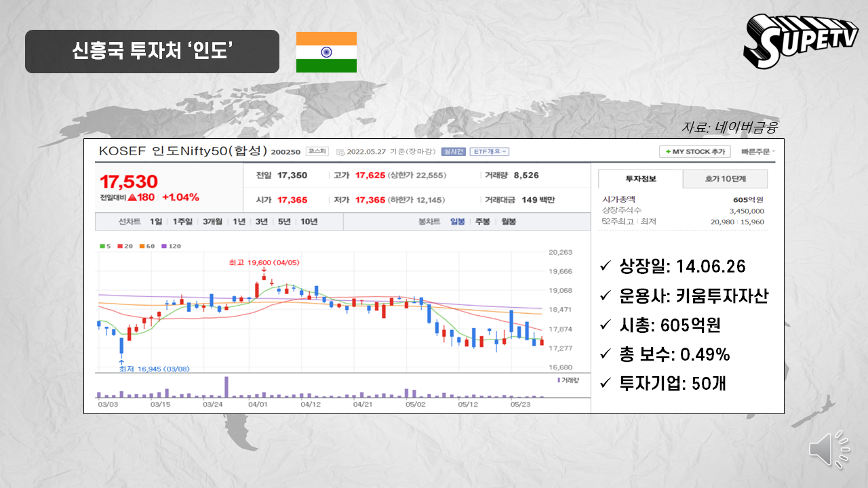
Task: Click the speaker audio icon on the slide
Action: tap(829, 449)
